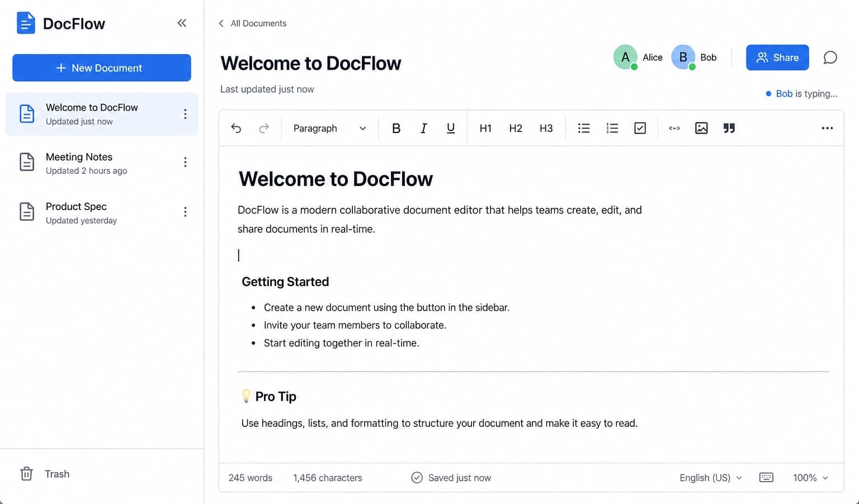Insert a block quote
The height and width of the screenshot is (504, 859).
(x=729, y=128)
